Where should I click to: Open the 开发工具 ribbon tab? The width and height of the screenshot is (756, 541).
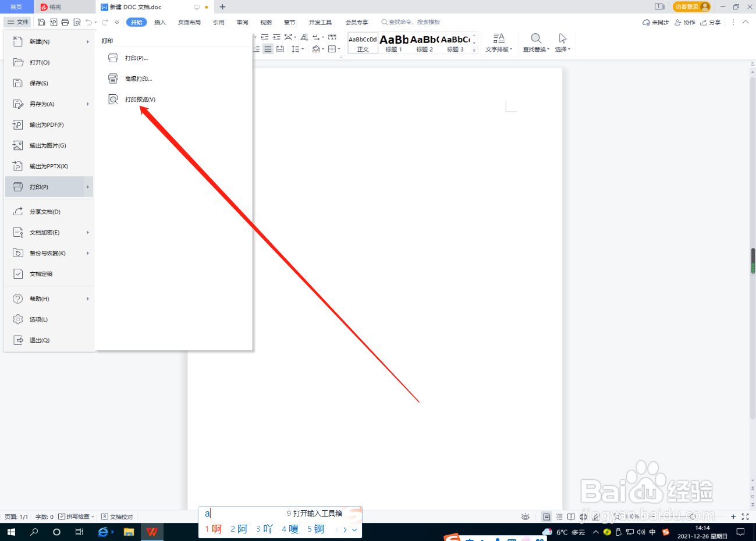click(x=320, y=22)
